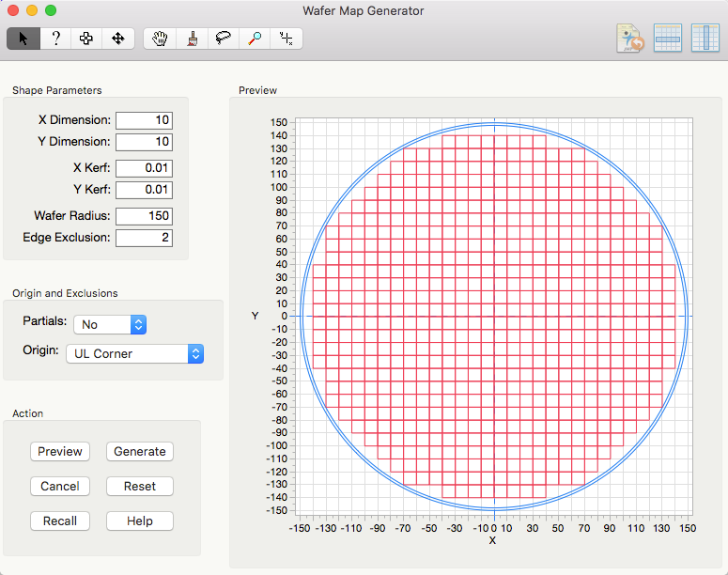Open the Partials dropdown

pyautogui.click(x=110, y=325)
